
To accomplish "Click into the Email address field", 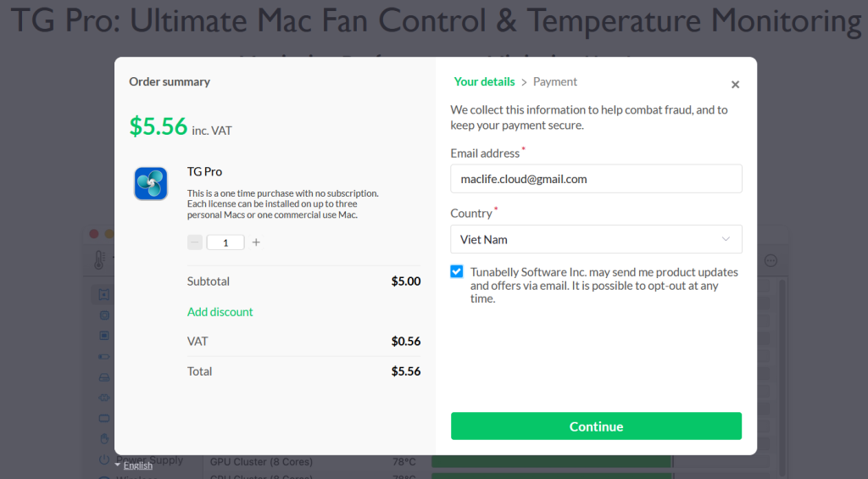I will [x=596, y=179].
